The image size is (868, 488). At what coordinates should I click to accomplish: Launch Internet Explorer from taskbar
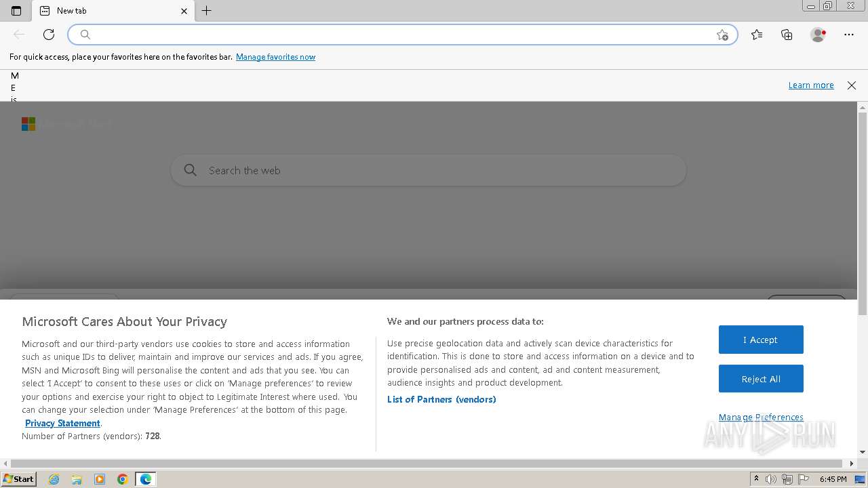54,479
